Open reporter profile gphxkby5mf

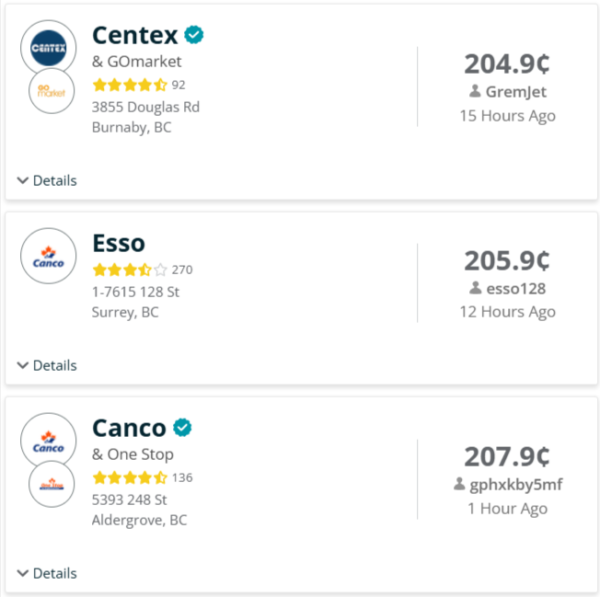coord(515,485)
